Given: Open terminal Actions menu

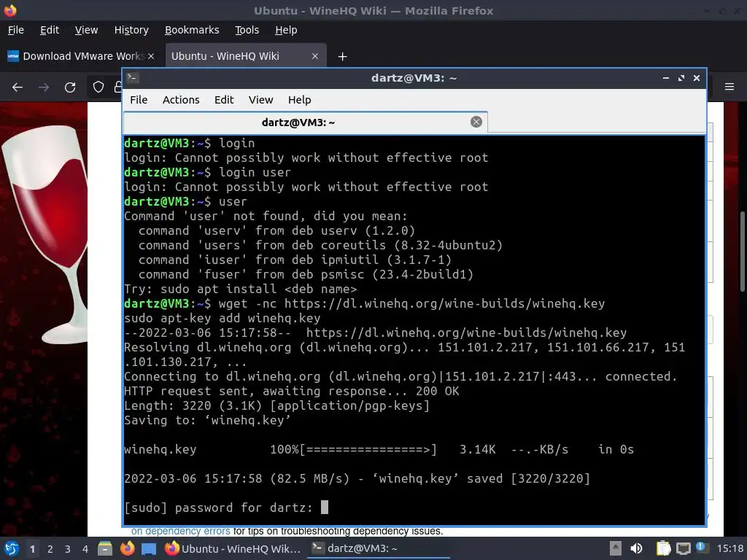Looking at the screenshot, I should (x=181, y=99).
